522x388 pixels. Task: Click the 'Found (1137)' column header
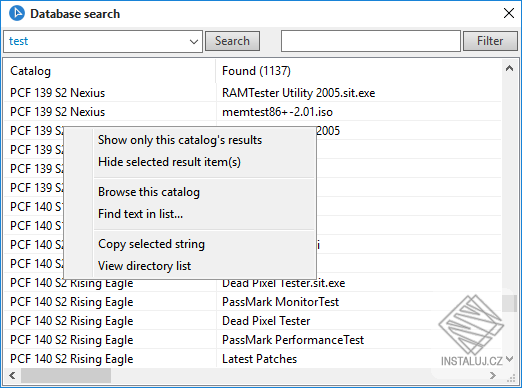click(256, 71)
